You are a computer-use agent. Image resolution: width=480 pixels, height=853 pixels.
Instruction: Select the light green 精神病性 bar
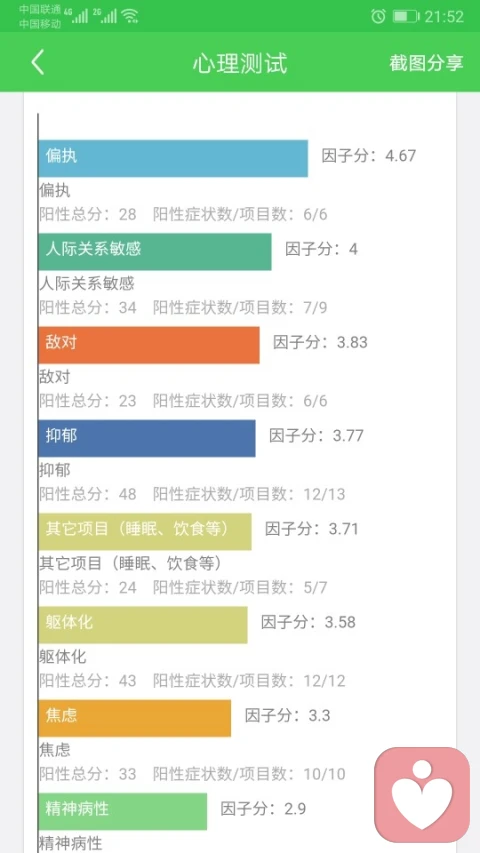(x=123, y=811)
